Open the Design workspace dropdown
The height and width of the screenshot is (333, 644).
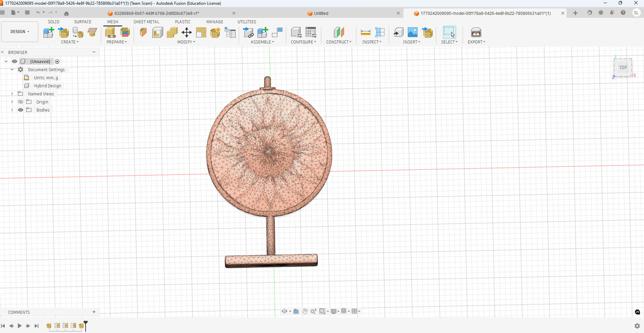tap(20, 32)
